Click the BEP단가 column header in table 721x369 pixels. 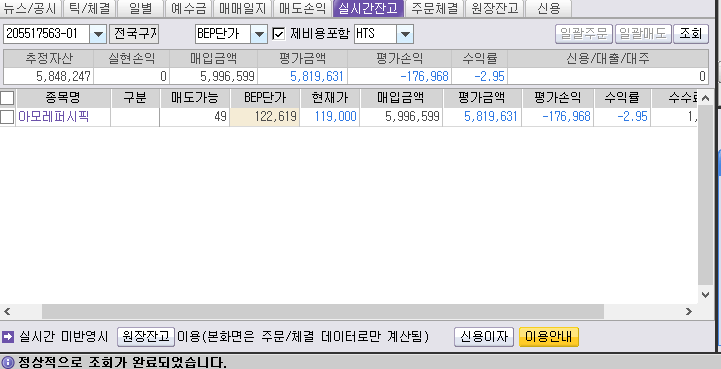click(x=265, y=98)
